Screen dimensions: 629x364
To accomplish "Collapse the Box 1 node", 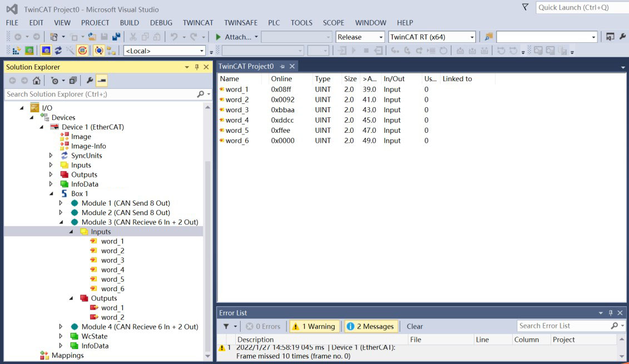I will coord(51,193).
